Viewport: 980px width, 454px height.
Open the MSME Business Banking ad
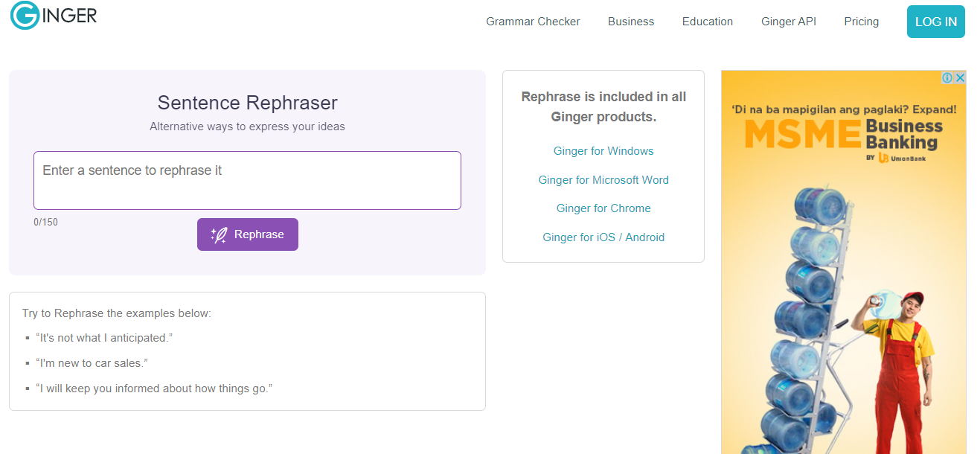(844, 262)
